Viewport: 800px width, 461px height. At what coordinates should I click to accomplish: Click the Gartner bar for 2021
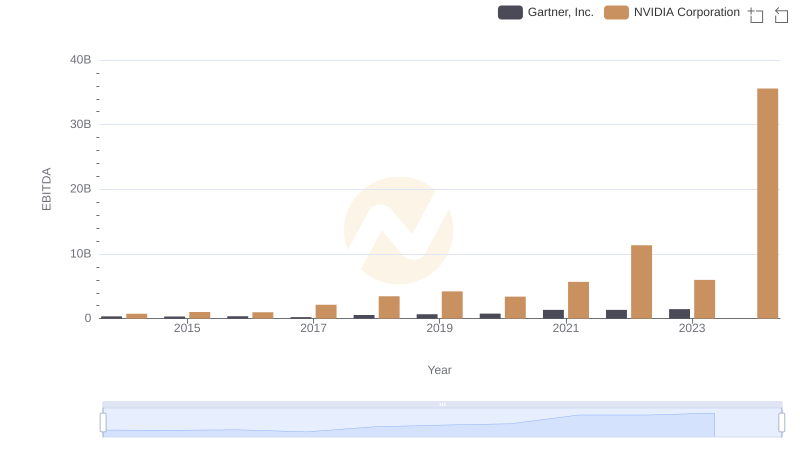(553, 314)
